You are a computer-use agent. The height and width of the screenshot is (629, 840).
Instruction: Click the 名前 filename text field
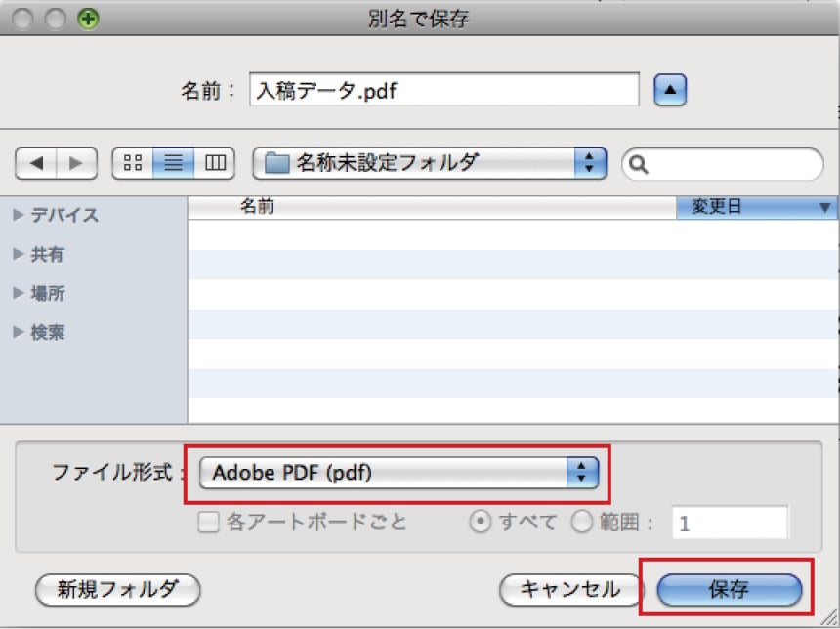click(x=444, y=91)
